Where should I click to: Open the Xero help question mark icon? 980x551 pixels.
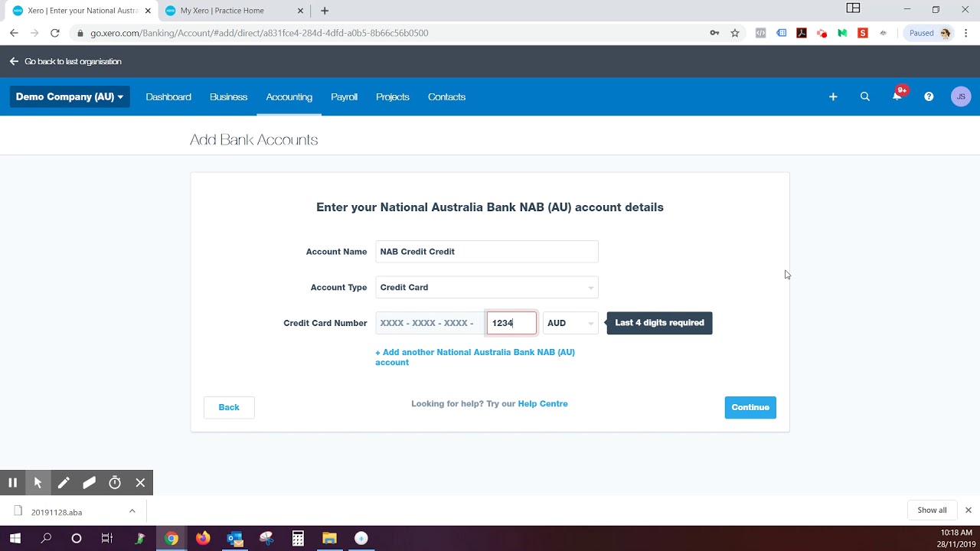(929, 97)
